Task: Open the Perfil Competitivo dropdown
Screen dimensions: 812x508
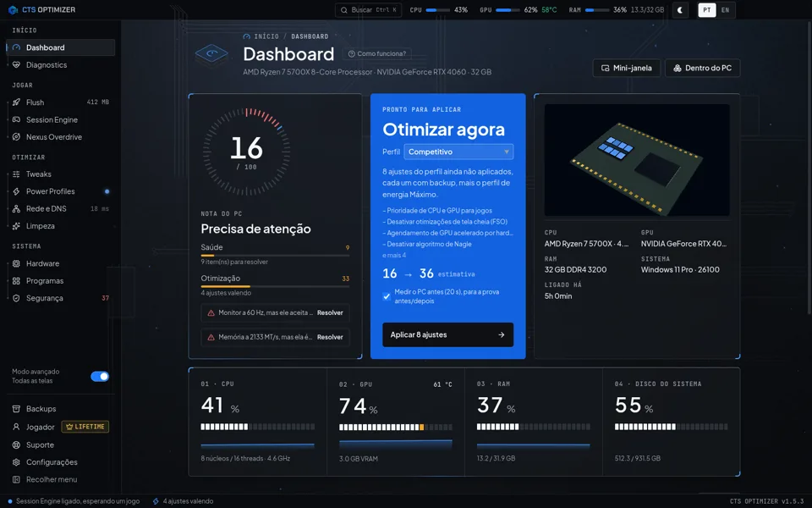Action: (458, 152)
